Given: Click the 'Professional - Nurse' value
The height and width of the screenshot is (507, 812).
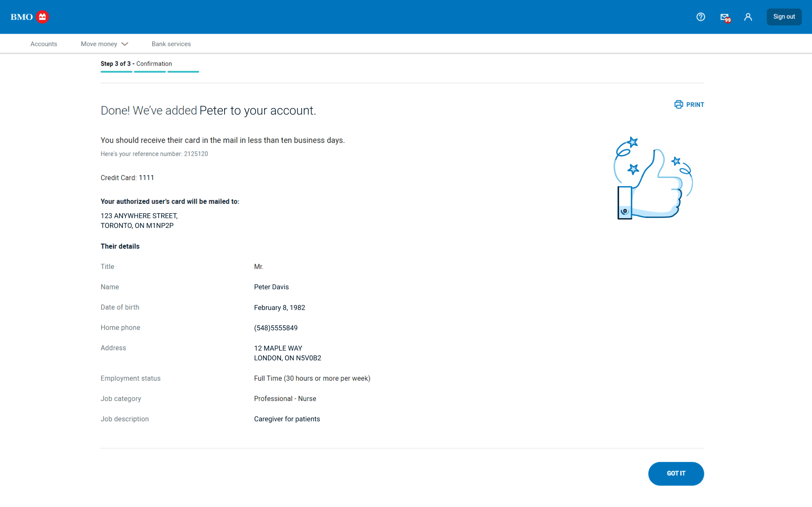Looking at the screenshot, I should [x=285, y=399].
